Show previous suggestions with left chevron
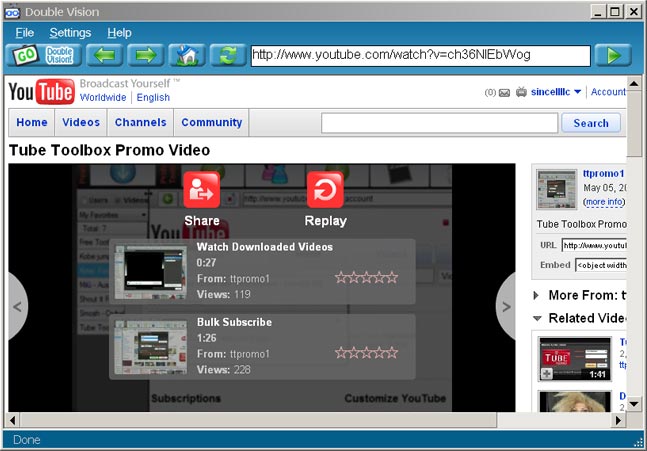The width and height of the screenshot is (647, 451). (17, 307)
